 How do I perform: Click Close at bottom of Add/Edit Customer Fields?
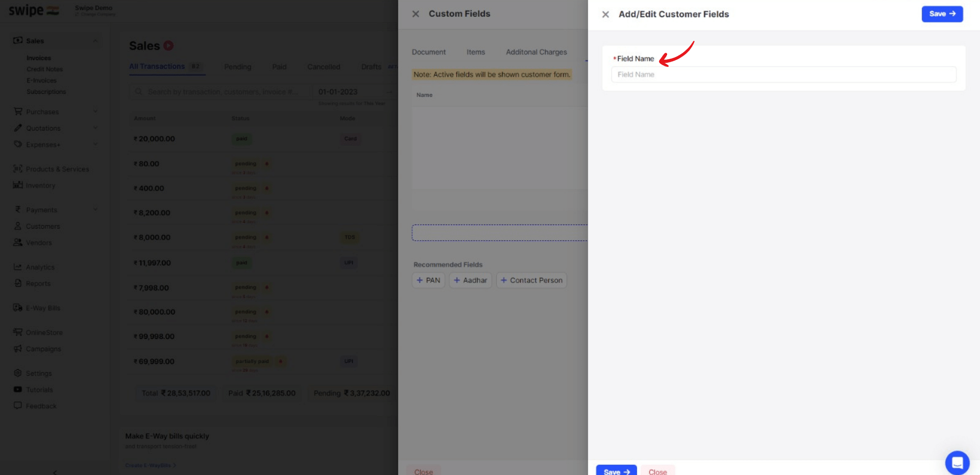[x=658, y=471]
